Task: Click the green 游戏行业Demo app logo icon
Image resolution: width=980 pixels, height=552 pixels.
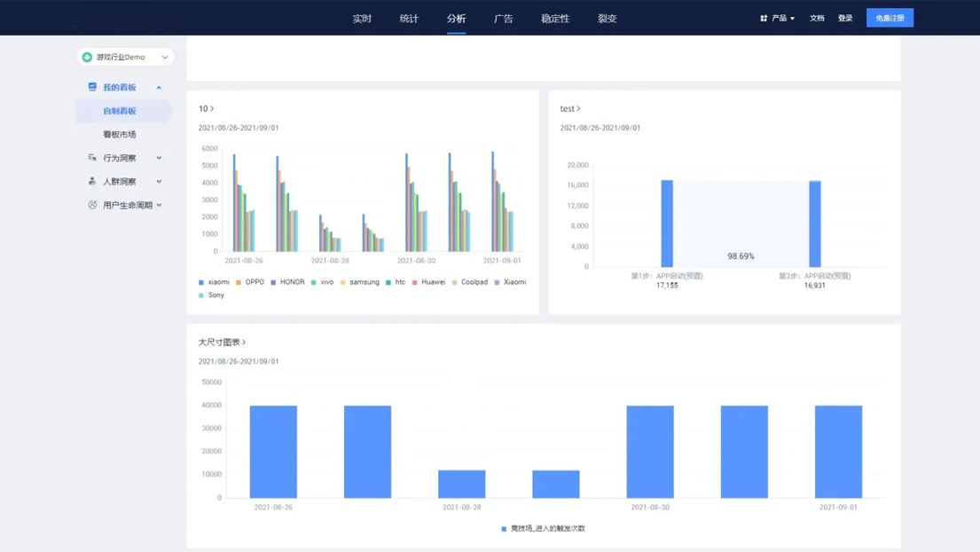Action: coord(87,57)
